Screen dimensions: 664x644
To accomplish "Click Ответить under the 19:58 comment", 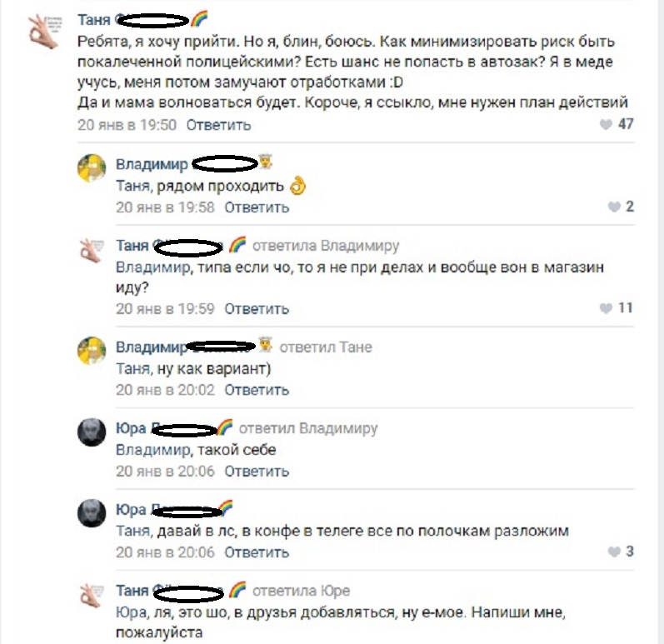I will point(257,207).
